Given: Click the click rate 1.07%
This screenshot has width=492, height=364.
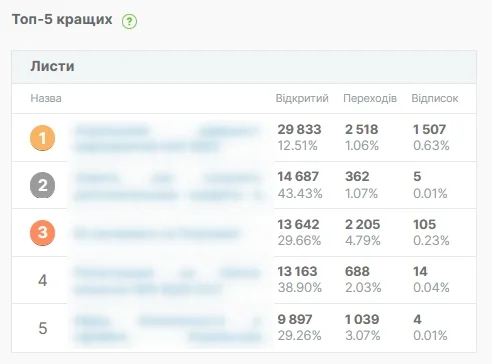Looking at the screenshot, I should click(361, 193).
